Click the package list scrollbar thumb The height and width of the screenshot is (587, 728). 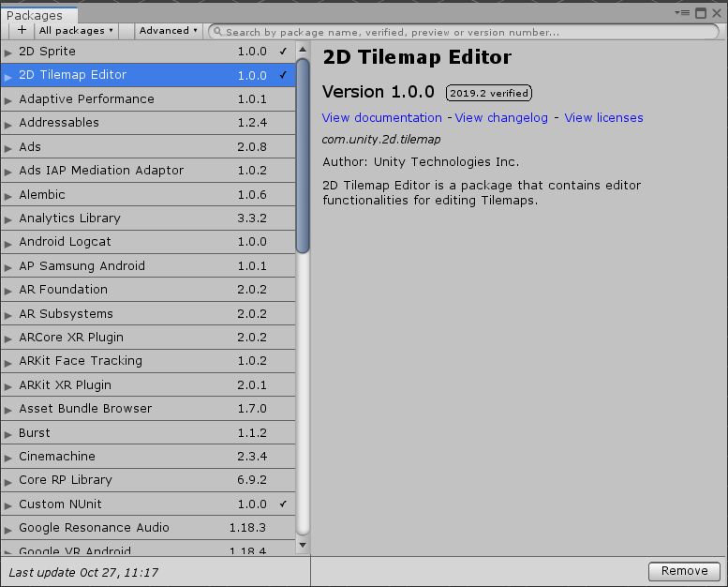tap(303, 156)
